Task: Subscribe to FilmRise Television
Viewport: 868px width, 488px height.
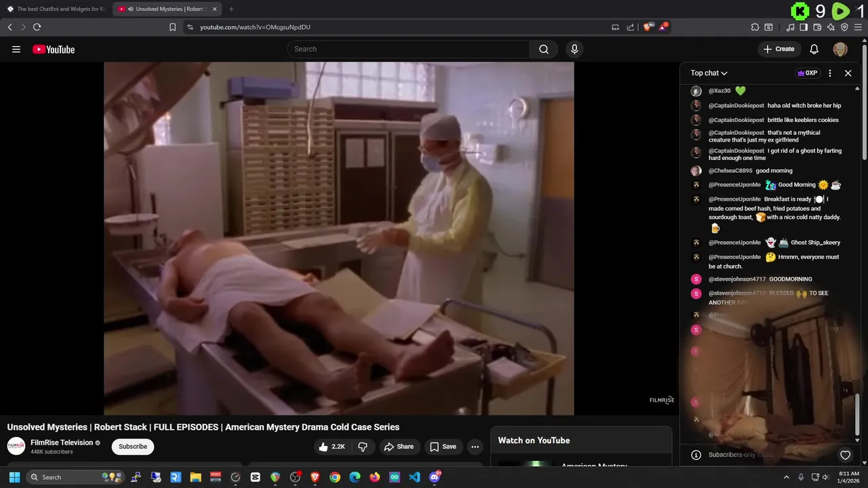Action: tap(133, 447)
